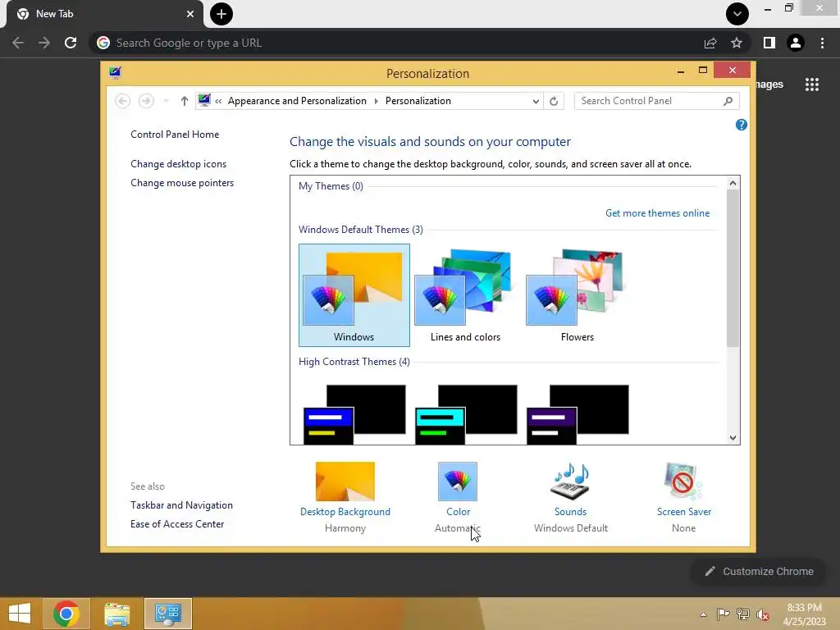Click the Customize Chrome button
Screen dimensions: 840x630
760,572
